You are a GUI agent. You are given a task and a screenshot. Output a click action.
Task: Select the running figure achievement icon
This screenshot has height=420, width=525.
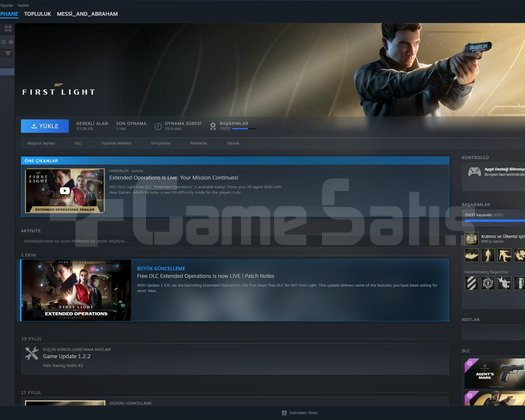point(504,255)
